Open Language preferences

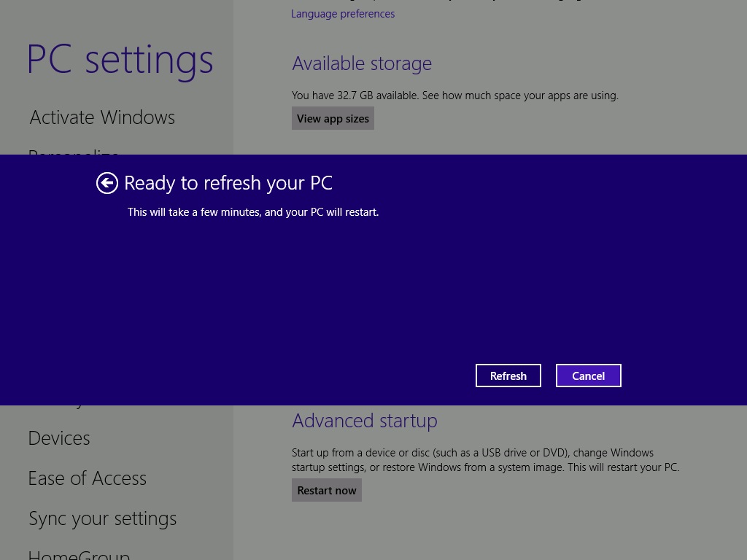(x=343, y=13)
